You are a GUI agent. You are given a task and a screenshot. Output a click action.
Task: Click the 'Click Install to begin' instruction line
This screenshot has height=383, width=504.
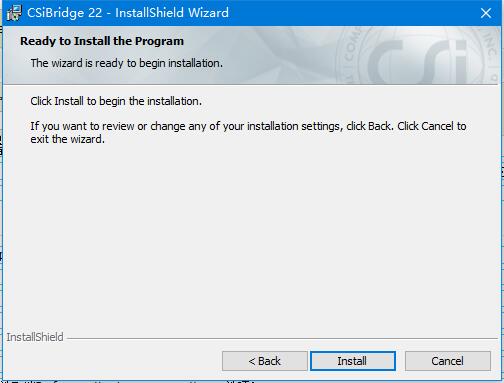116,101
